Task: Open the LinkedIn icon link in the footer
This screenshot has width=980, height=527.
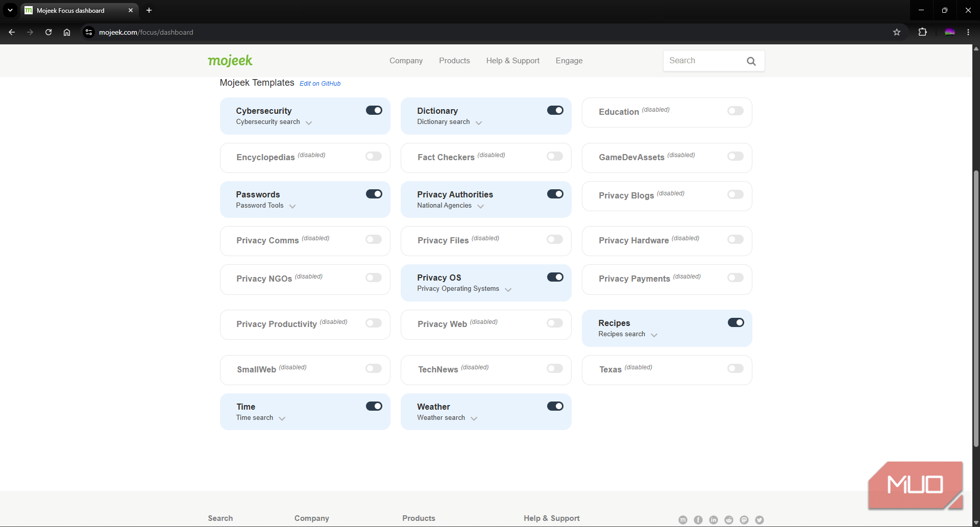Action: tap(714, 520)
